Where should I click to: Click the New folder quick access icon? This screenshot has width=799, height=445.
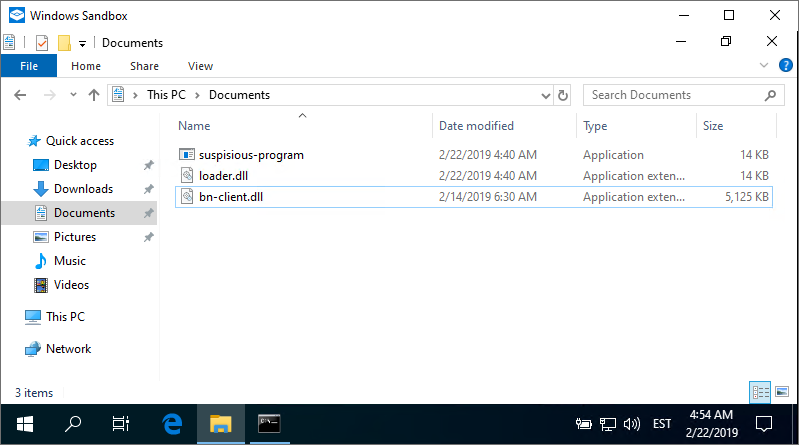64,43
